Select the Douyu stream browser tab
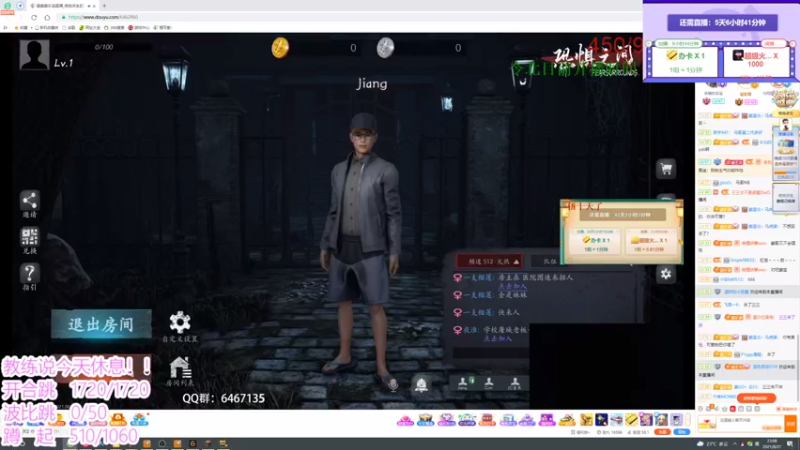 point(62,6)
